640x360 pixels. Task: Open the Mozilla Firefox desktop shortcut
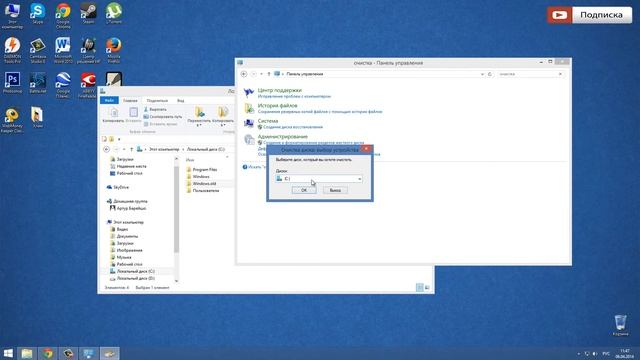[x=113, y=50]
